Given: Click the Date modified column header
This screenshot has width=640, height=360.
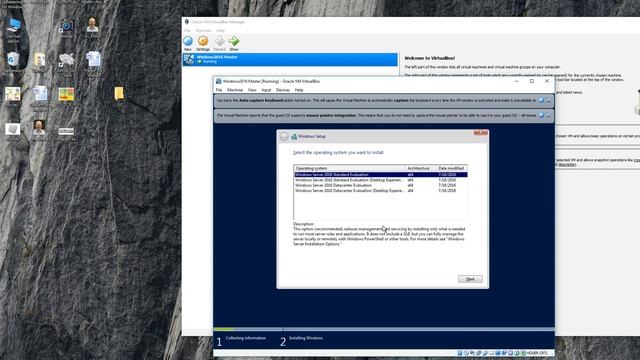Looking at the screenshot, I should [x=451, y=168].
